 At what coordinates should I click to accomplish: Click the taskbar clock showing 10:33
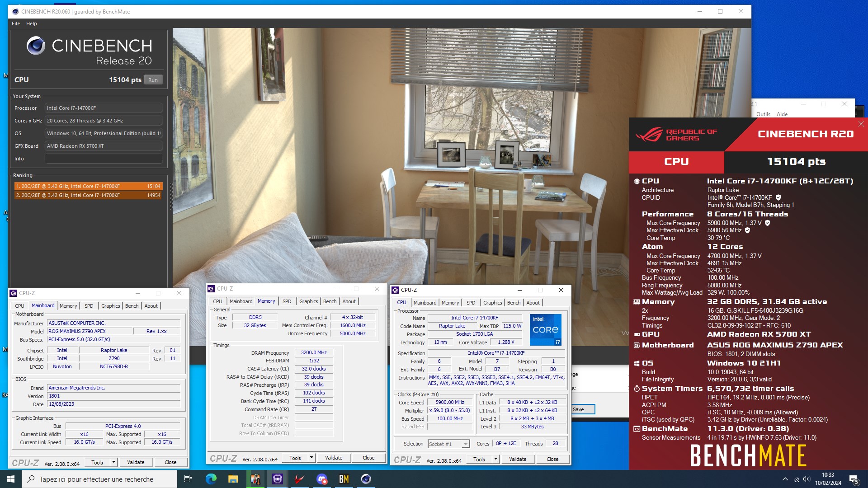click(828, 479)
